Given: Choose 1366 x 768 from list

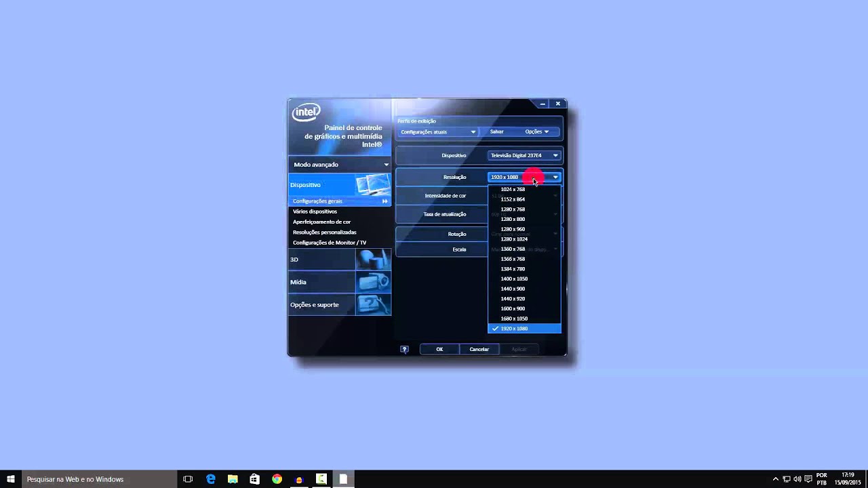Looking at the screenshot, I should [x=524, y=259].
